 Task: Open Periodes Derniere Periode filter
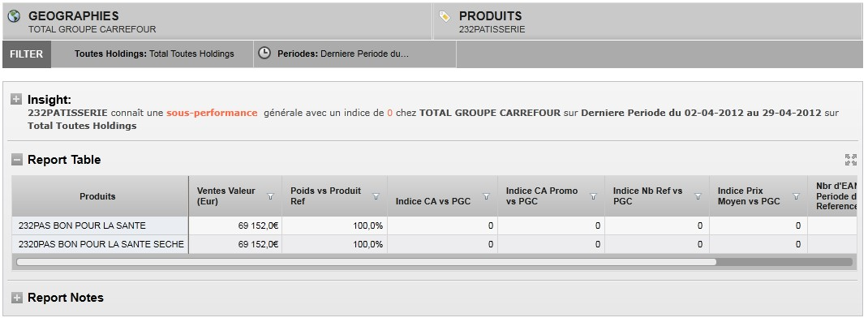355,54
